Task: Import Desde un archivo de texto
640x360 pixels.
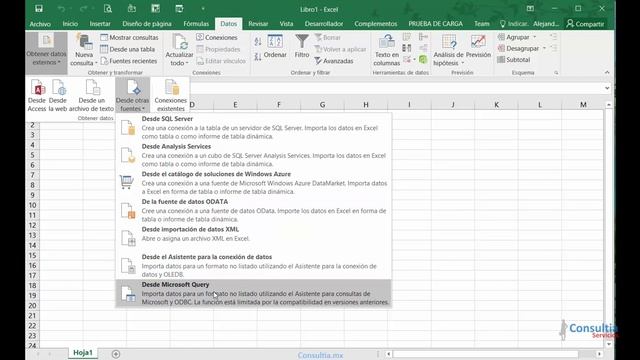Action: coord(91,95)
